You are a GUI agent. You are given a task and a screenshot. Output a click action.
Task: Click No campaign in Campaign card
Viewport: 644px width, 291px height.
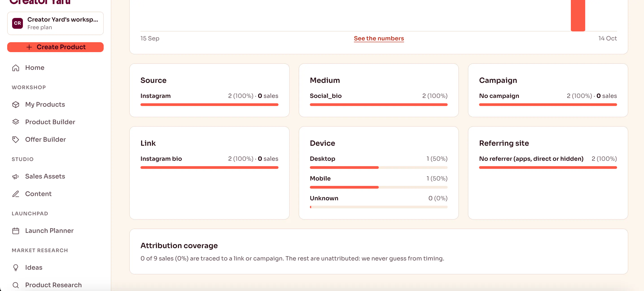[x=499, y=96]
